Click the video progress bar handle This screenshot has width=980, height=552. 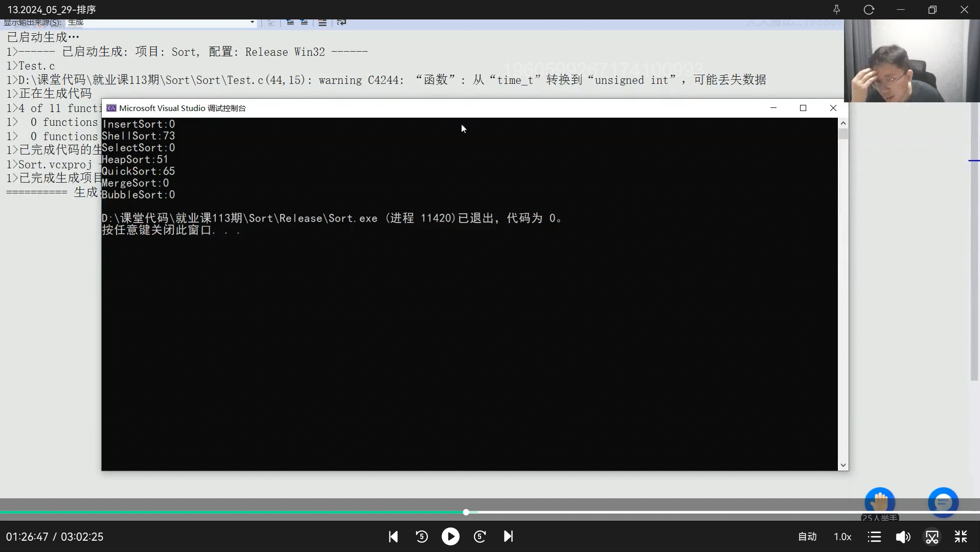pos(466,512)
